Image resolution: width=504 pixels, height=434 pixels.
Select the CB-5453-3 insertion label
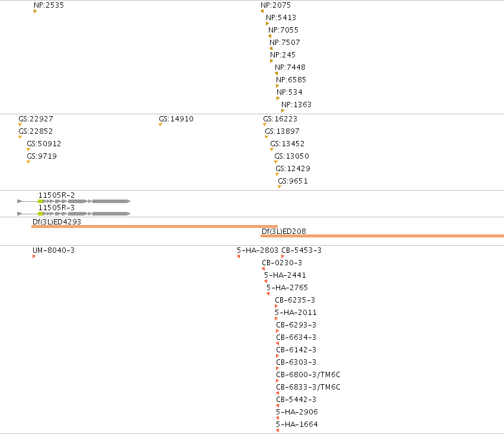(x=301, y=250)
